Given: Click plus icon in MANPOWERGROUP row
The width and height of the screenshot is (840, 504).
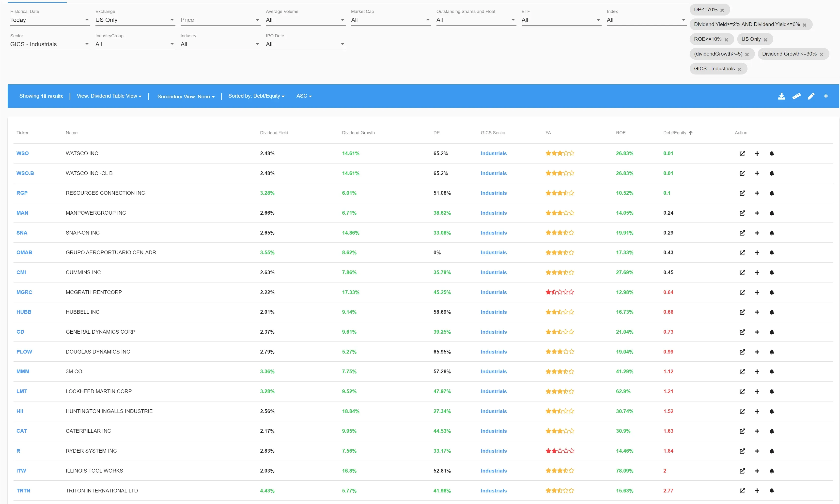Looking at the screenshot, I should 757,213.
